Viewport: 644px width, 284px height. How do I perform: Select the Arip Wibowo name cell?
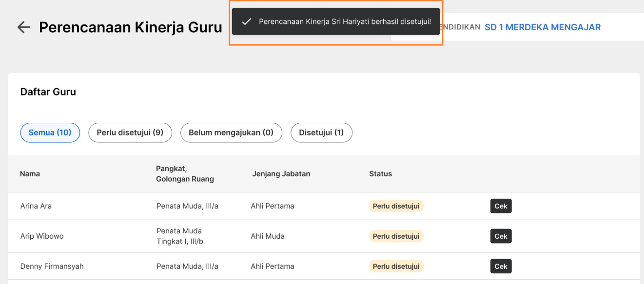point(42,236)
